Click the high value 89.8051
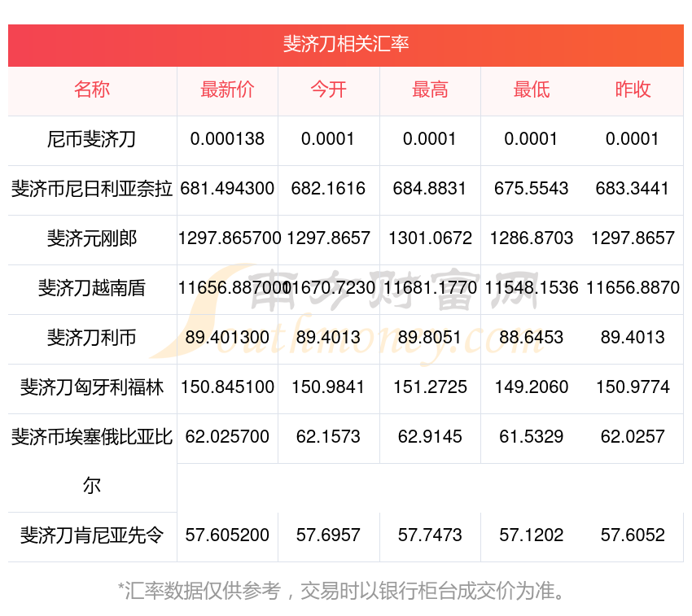This screenshot has height=616, width=692. pyautogui.click(x=430, y=338)
